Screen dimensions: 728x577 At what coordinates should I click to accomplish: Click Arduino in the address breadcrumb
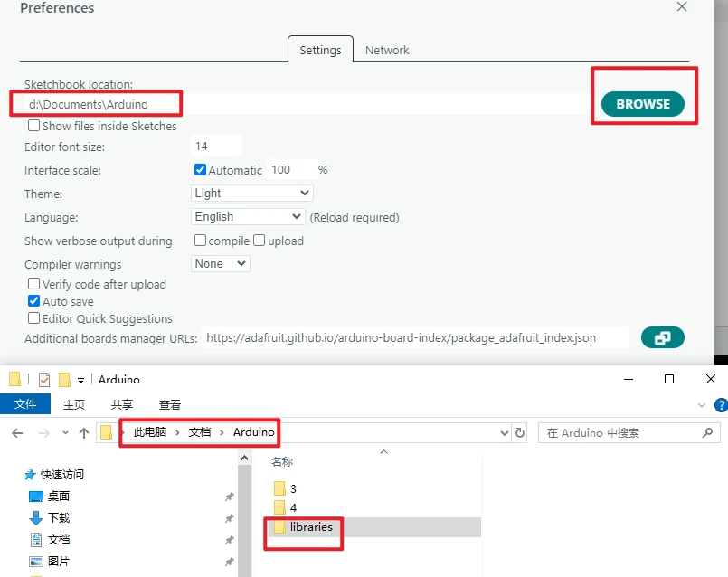[253, 432]
